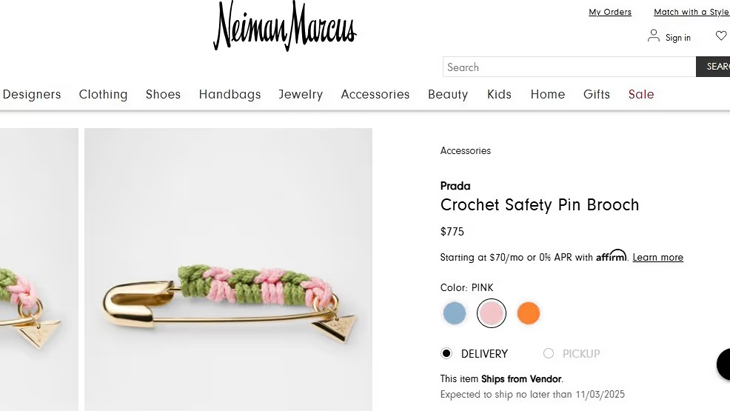The height and width of the screenshot is (411, 730).
Task: Open the Accessories navigation menu
Action: [x=375, y=94]
